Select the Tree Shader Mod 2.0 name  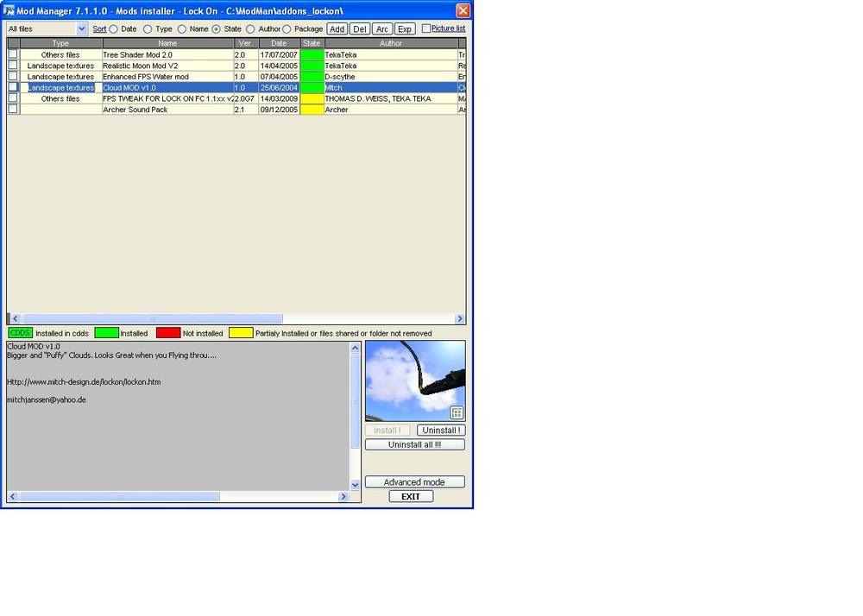click(x=168, y=54)
